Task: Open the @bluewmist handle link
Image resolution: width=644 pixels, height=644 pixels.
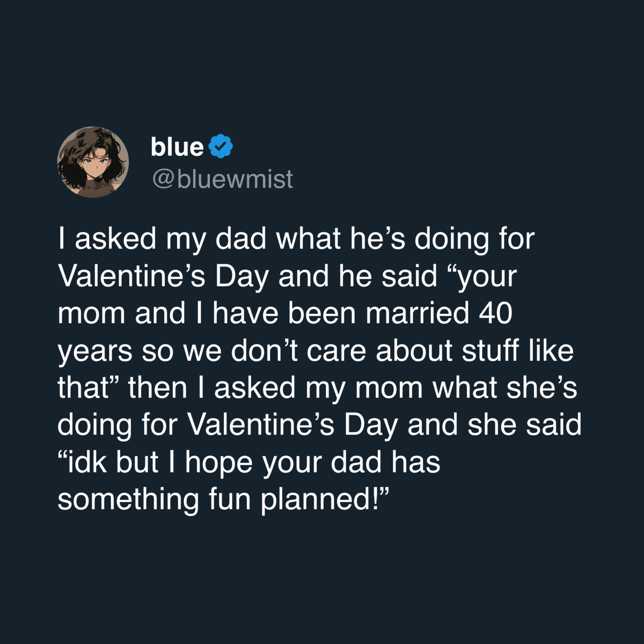Action: coord(222,179)
